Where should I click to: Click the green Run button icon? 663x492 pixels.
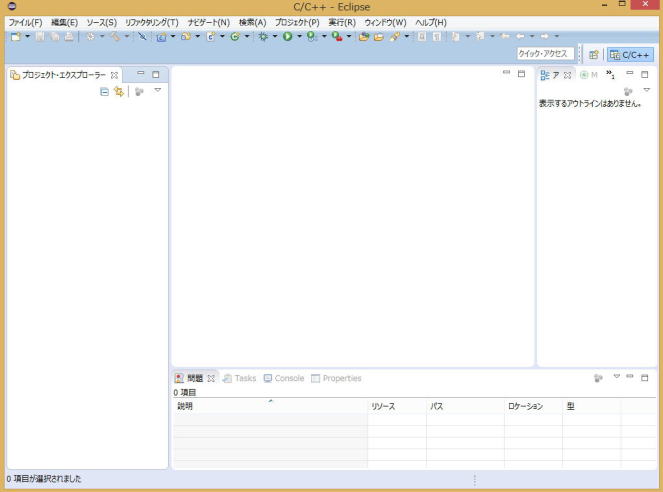tap(288, 37)
